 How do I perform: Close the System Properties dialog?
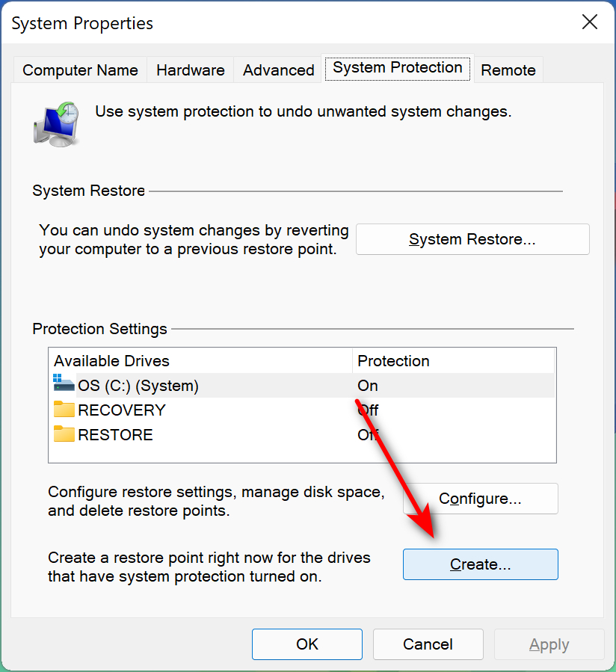pos(590,22)
